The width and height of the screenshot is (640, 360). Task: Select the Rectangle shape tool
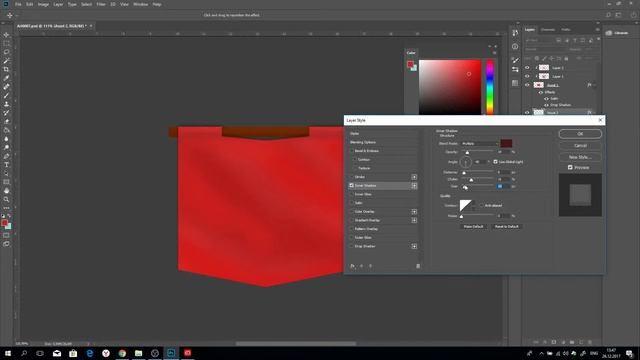click(6, 182)
